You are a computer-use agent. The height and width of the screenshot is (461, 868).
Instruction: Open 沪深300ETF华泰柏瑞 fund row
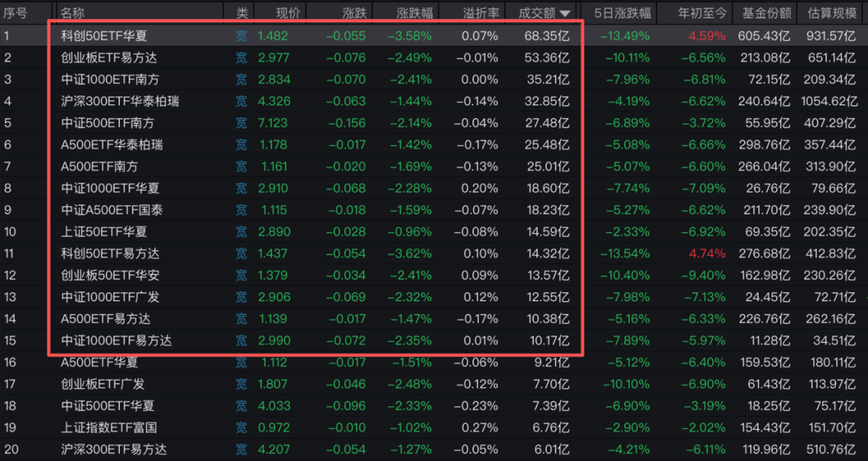(x=434, y=101)
